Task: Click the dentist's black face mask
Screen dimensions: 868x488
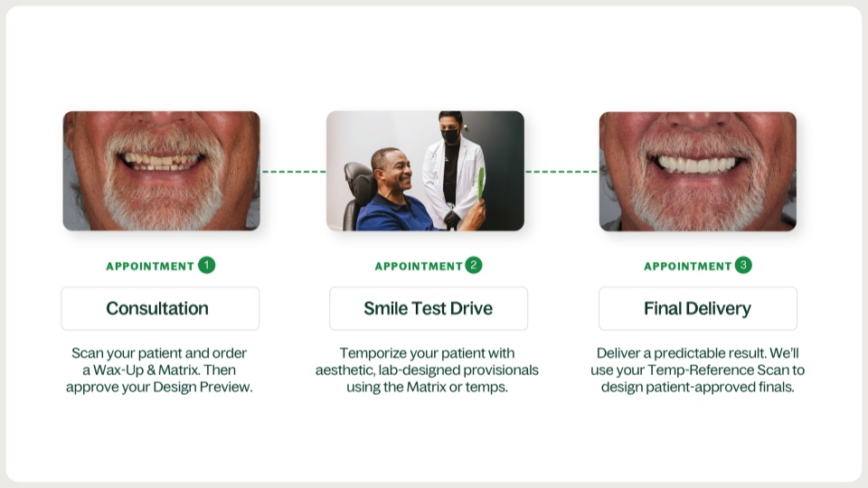Action: coord(450,136)
